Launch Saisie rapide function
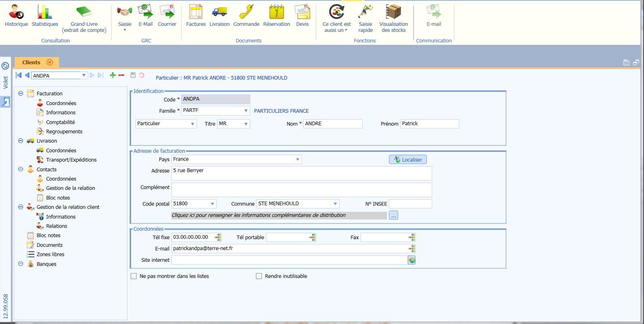 pyautogui.click(x=365, y=19)
